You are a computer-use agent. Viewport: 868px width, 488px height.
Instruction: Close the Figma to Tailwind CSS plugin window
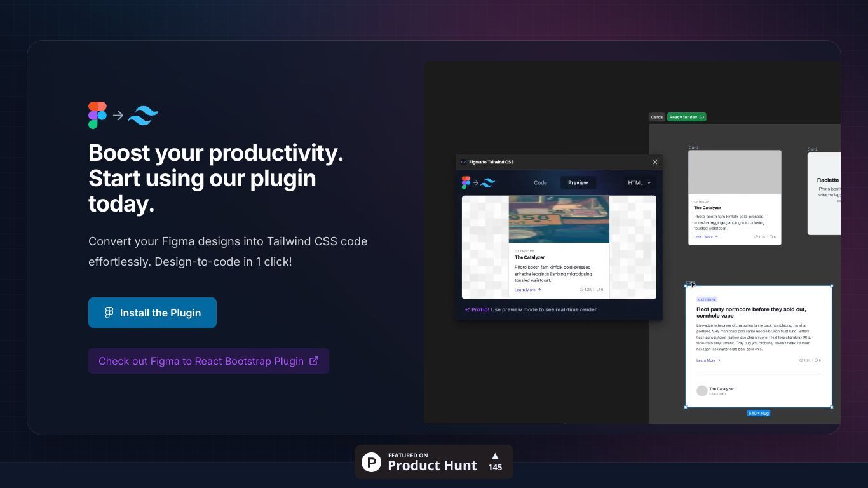click(x=655, y=162)
